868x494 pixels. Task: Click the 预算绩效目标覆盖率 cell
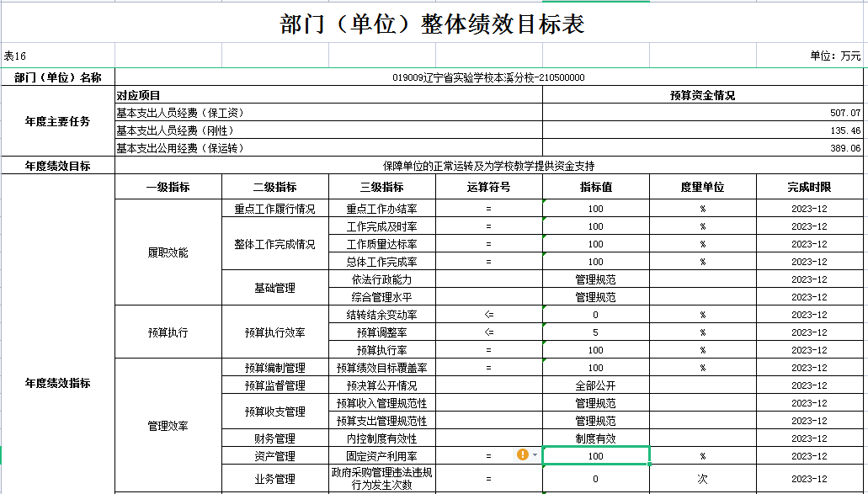[x=382, y=368]
